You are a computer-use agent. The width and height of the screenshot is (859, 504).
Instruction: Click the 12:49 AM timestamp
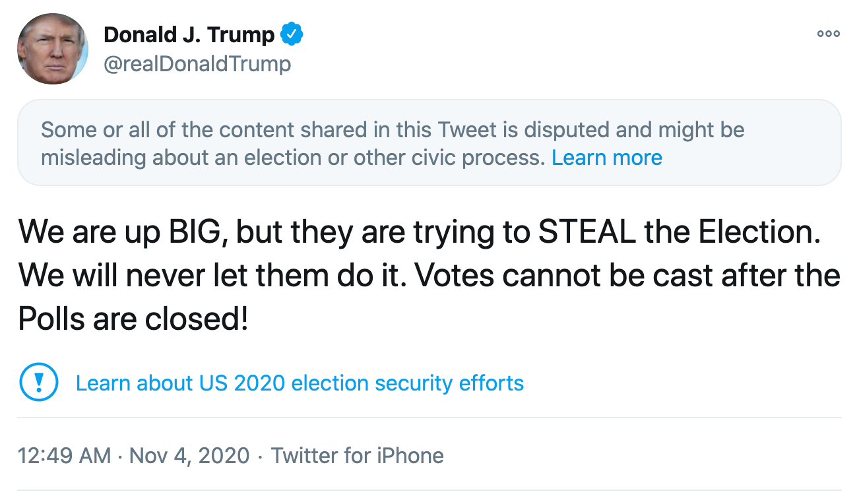pos(64,455)
